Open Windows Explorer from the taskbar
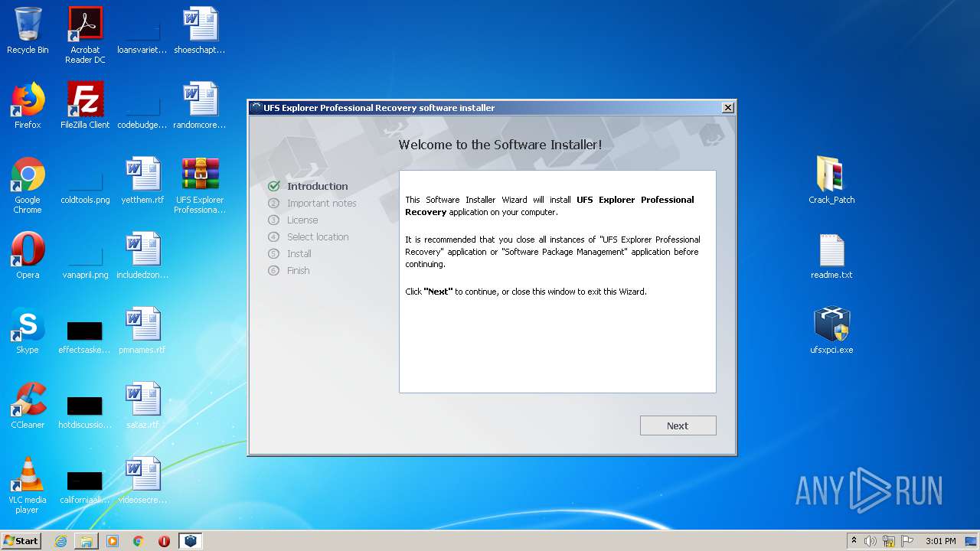980x551 pixels. (87, 541)
